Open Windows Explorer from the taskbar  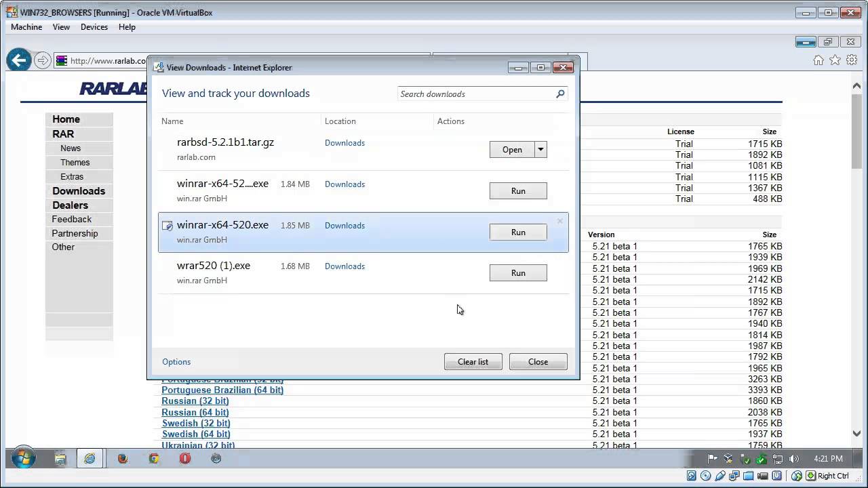60,459
